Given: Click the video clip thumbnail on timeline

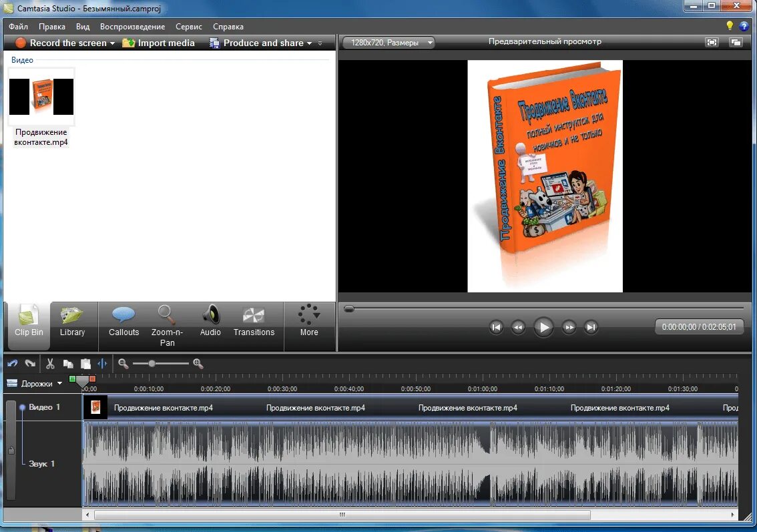Looking at the screenshot, I should tap(95, 407).
